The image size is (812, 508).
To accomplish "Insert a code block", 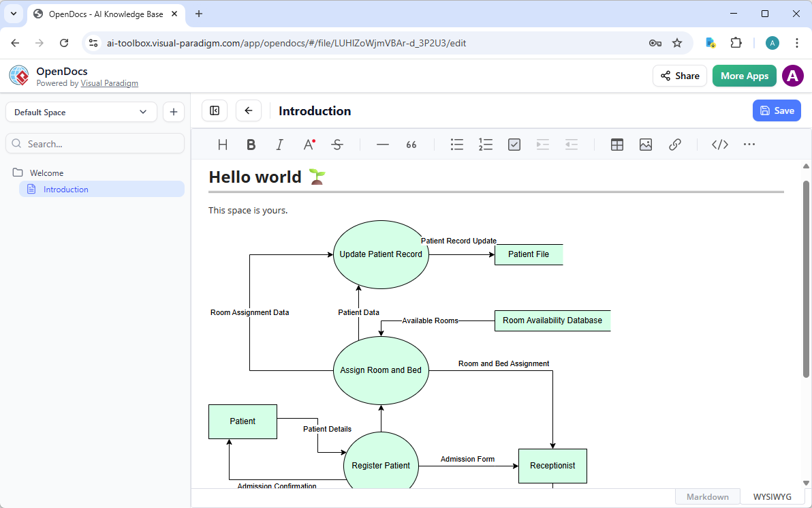I will (719, 144).
